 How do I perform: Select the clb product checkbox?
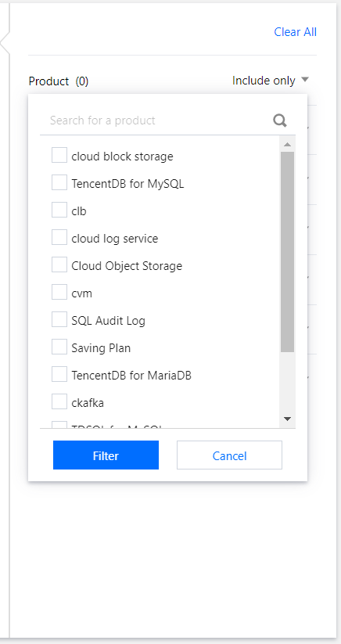point(59,210)
